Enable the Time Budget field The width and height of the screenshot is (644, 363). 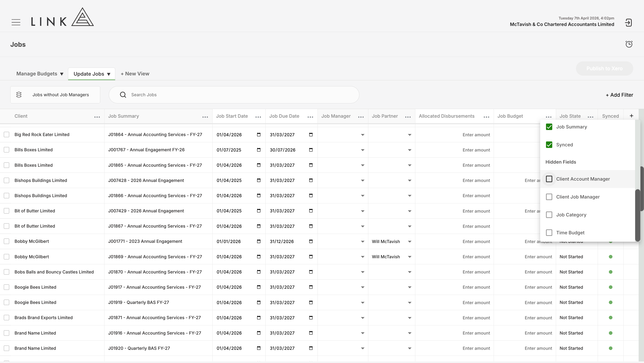549,233
